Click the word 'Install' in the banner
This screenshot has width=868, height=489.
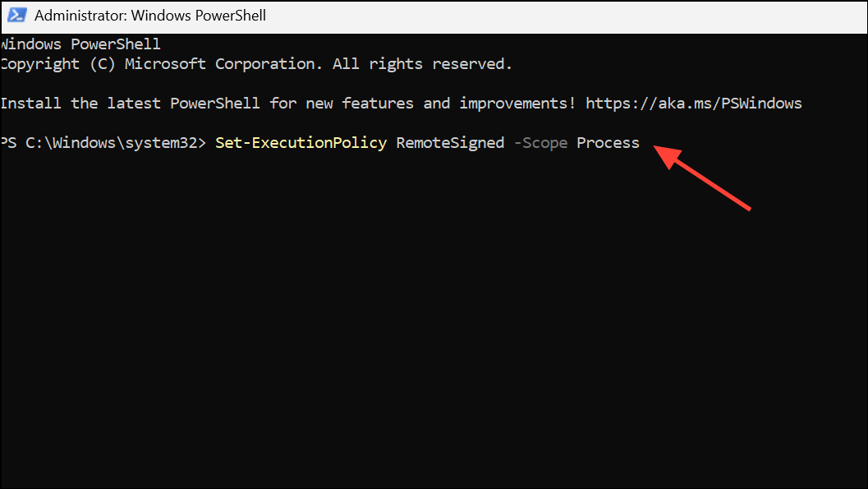click(31, 103)
